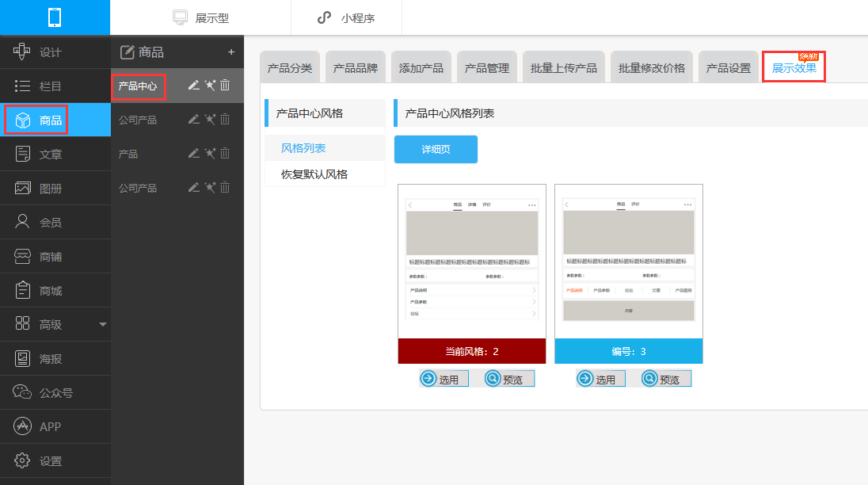Screen dimensions: 868x485
Task: Click the 商品 panel header edit icon
Action: point(128,52)
